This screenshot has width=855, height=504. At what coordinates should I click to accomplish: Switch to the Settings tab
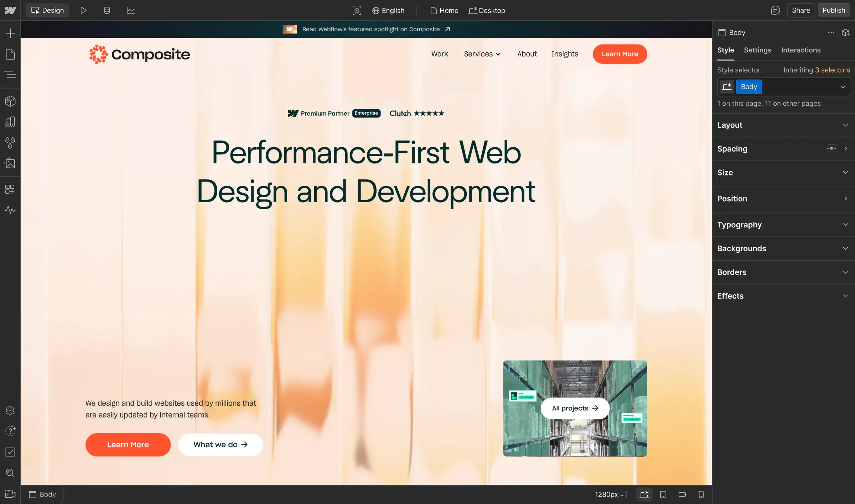pyautogui.click(x=757, y=50)
